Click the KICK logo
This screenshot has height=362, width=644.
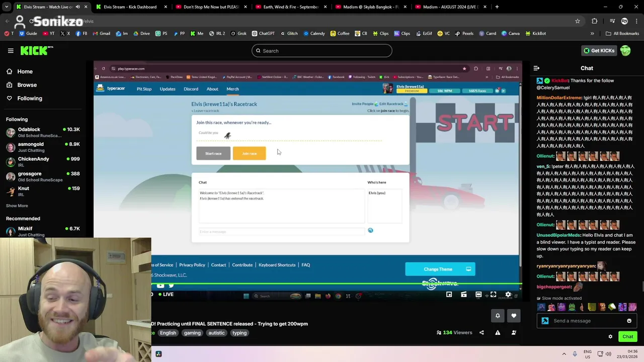[36, 50]
